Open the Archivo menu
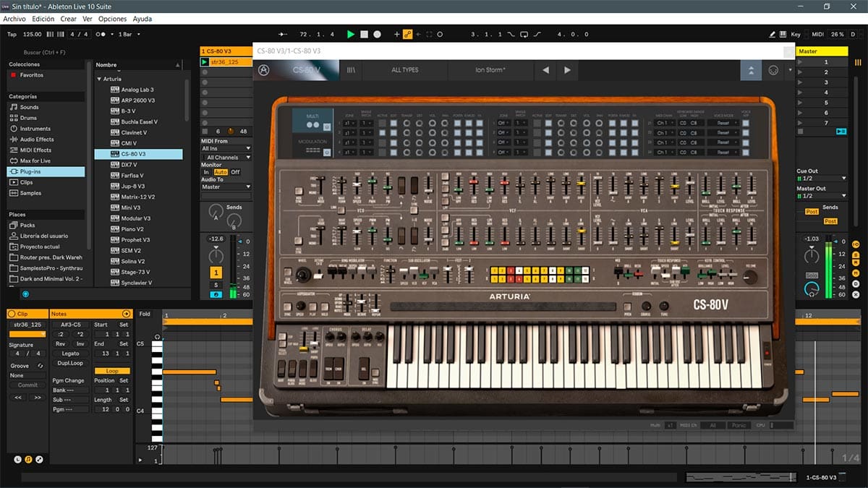 (15, 19)
